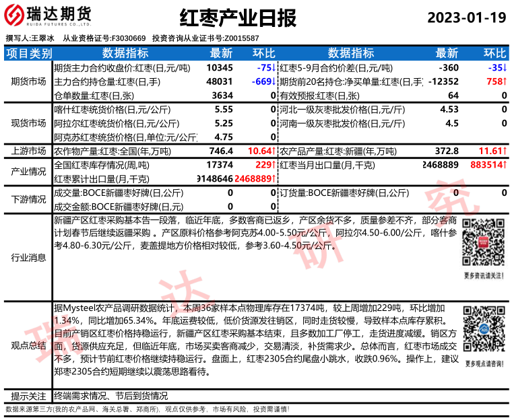Image resolution: width=512 pixels, height=420 pixels.
Task: Select the 提示关注 row label
Action: [x=27, y=396]
